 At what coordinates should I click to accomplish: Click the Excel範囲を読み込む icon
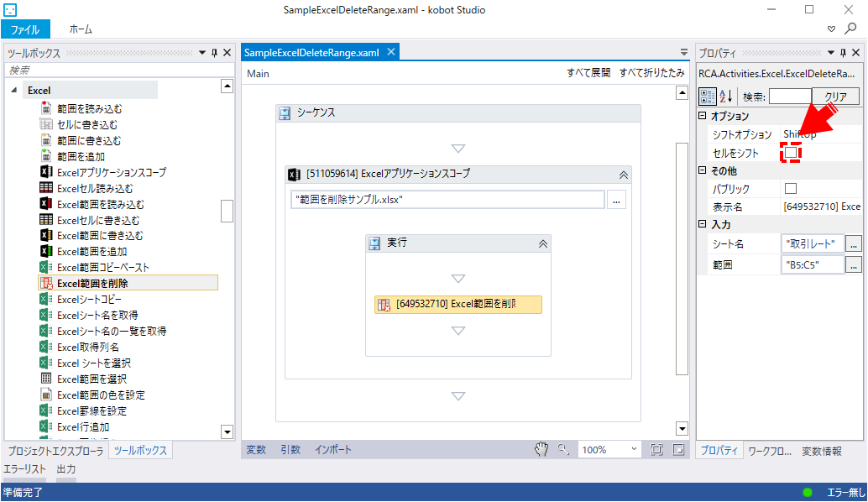(46, 204)
